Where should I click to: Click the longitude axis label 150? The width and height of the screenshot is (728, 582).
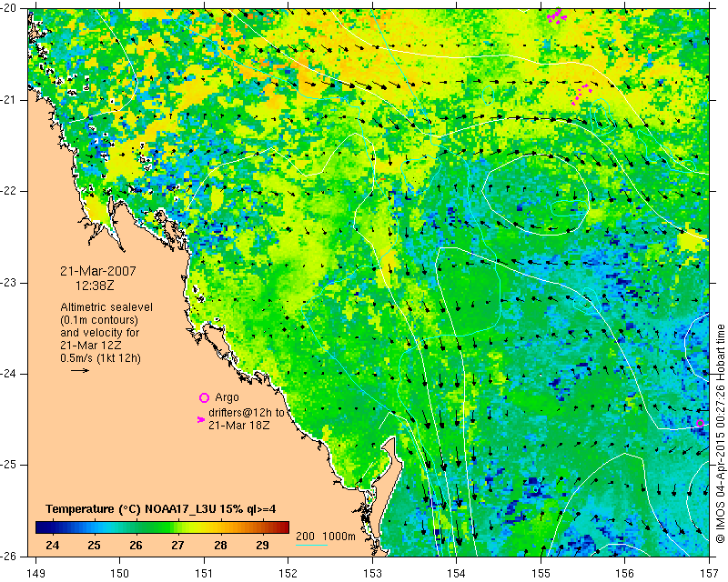[120, 574]
